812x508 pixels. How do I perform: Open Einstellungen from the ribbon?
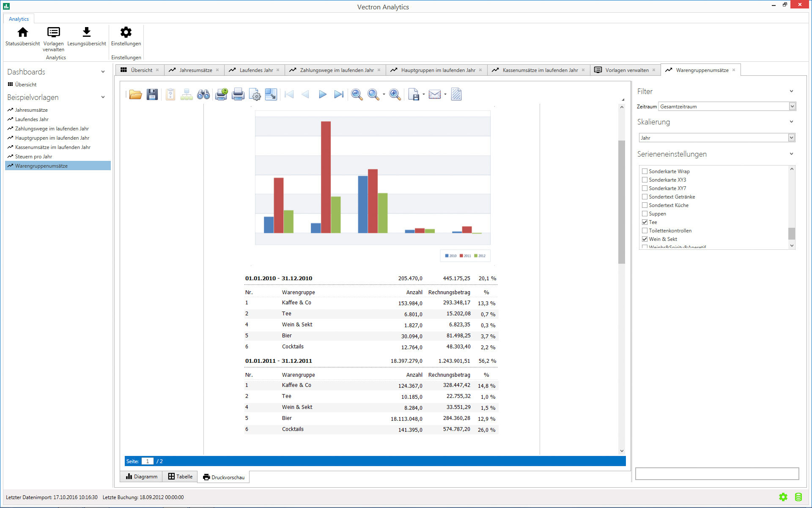[126, 36]
